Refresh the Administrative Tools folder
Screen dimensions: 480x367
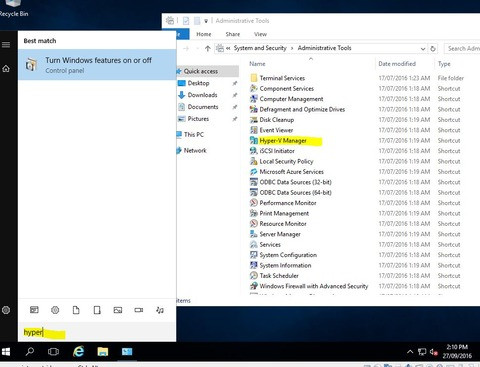coord(433,49)
